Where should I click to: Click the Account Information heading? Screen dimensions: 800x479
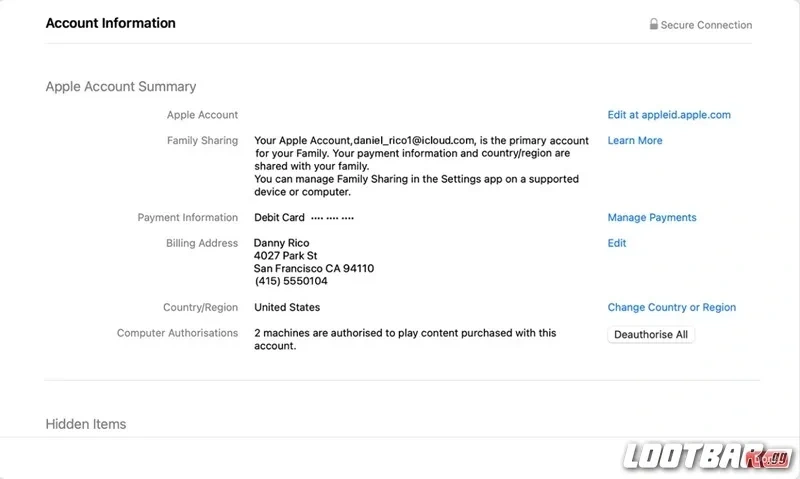click(110, 23)
